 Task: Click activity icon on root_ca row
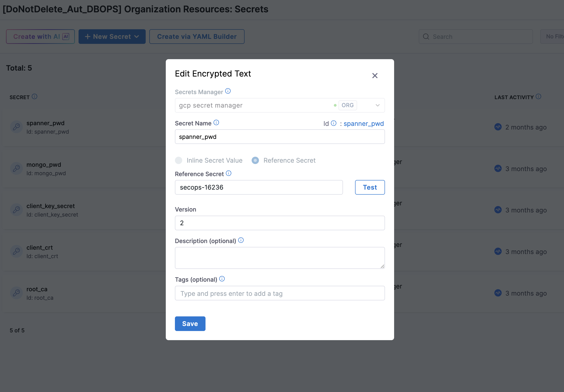pos(498,293)
